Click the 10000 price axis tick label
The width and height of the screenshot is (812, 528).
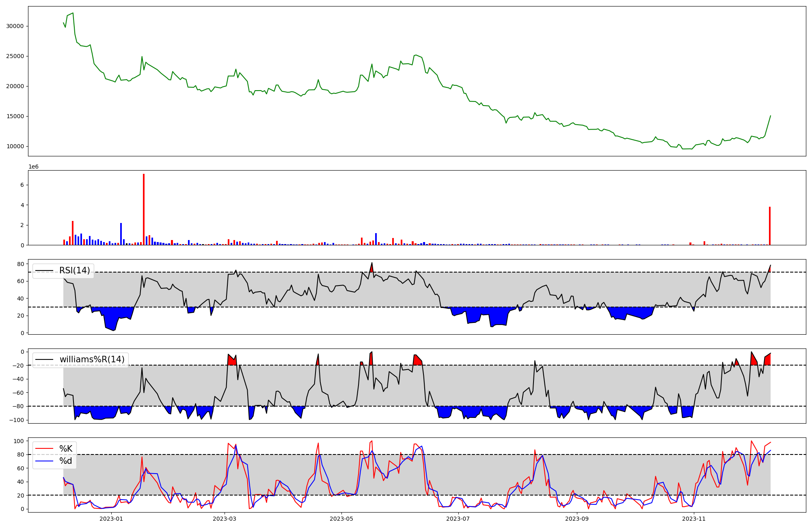click(15, 146)
